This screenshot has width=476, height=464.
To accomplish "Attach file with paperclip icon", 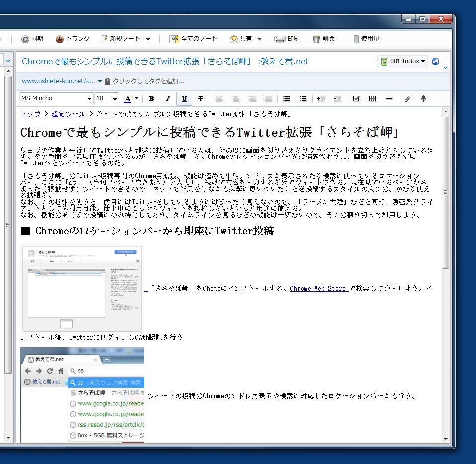I will pyautogui.click(x=407, y=99).
